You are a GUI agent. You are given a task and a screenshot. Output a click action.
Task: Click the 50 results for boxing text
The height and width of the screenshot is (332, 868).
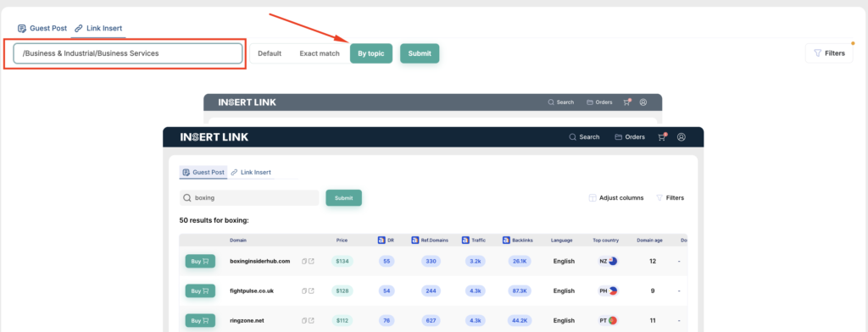[x=214, y=220]
